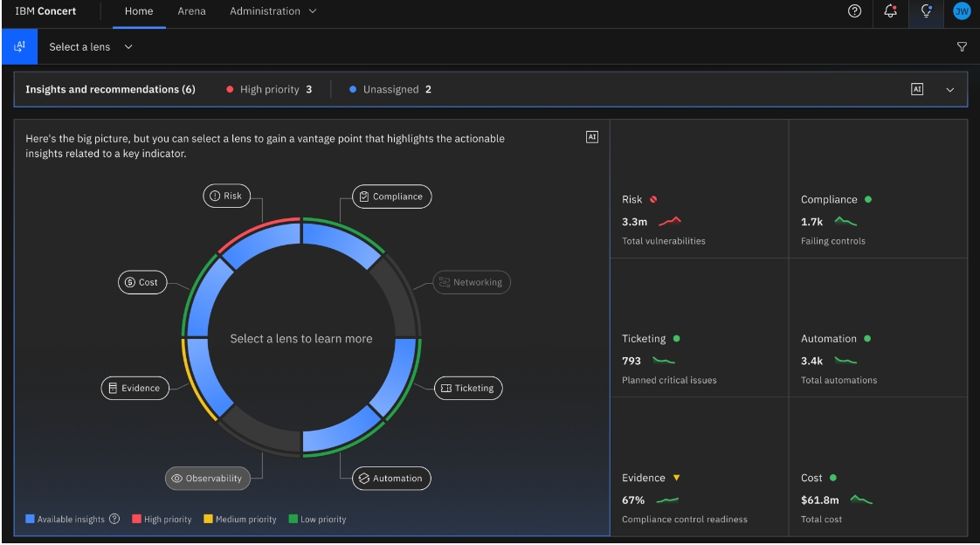This screenshot has height=545, width=980.
Task: Select the Observability lens with eye icon
Action: tap(207, 479)
